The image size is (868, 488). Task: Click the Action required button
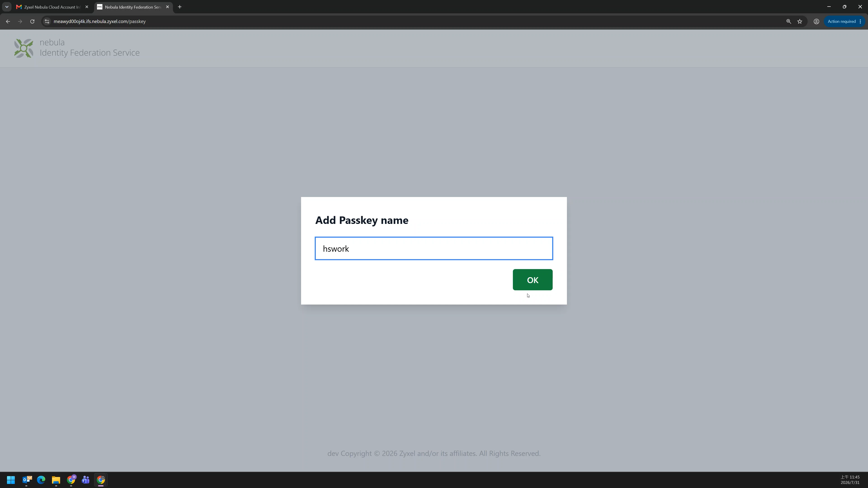841,21
